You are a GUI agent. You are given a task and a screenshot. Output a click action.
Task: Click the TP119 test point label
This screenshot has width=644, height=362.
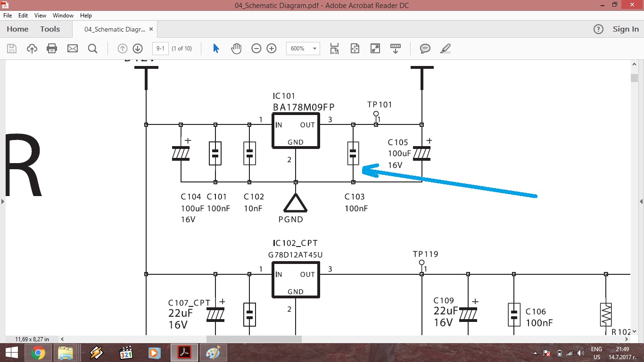426,254
